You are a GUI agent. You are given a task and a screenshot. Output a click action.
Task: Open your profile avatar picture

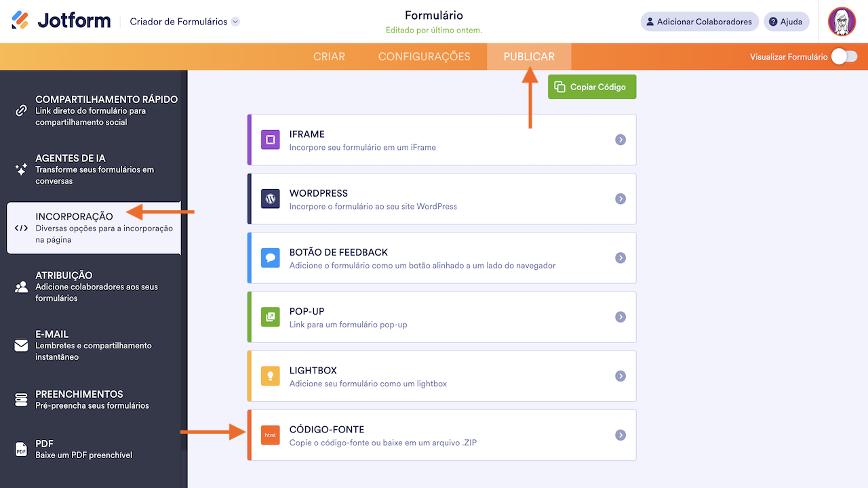tap(843, 21)
